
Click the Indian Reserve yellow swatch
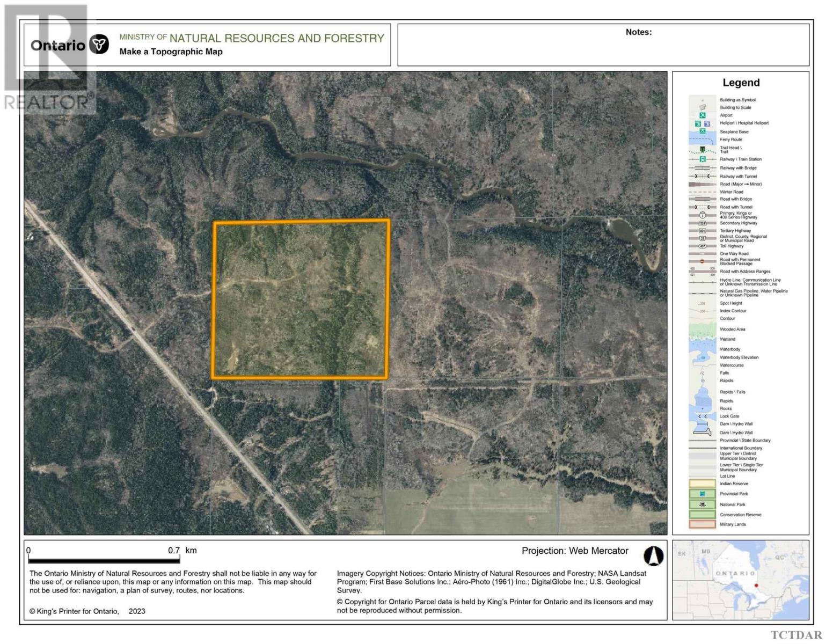pos(702,484)
